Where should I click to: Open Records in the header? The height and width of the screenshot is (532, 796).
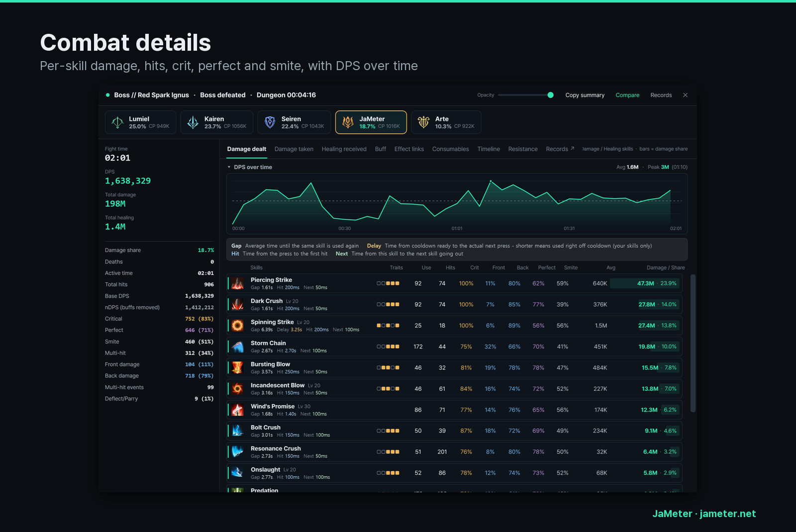(661, 95)
